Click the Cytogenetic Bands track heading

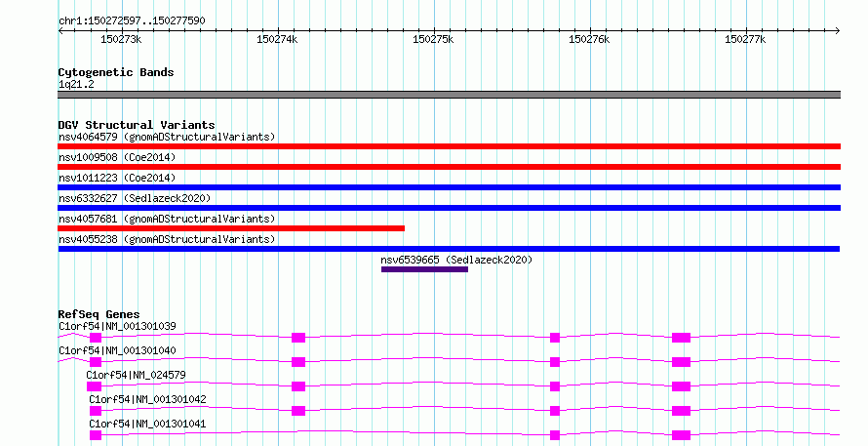[x=116, y=72]
